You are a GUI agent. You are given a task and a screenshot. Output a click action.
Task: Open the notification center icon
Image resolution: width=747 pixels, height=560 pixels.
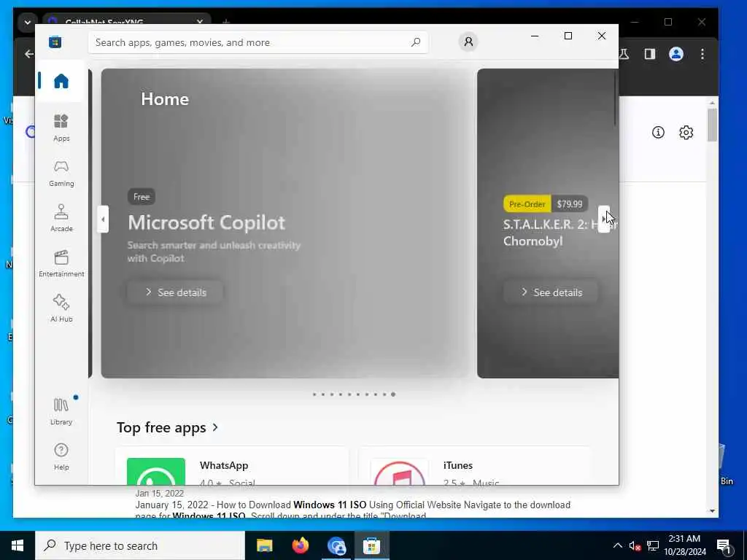[724, 546]
